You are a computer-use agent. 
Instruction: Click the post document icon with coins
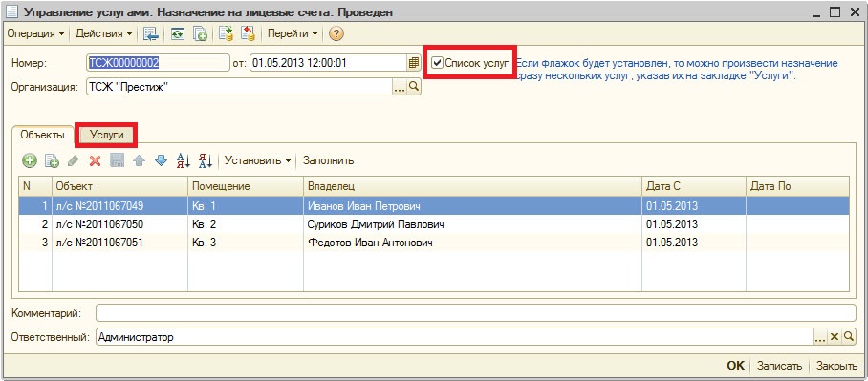tap(226, 33)
